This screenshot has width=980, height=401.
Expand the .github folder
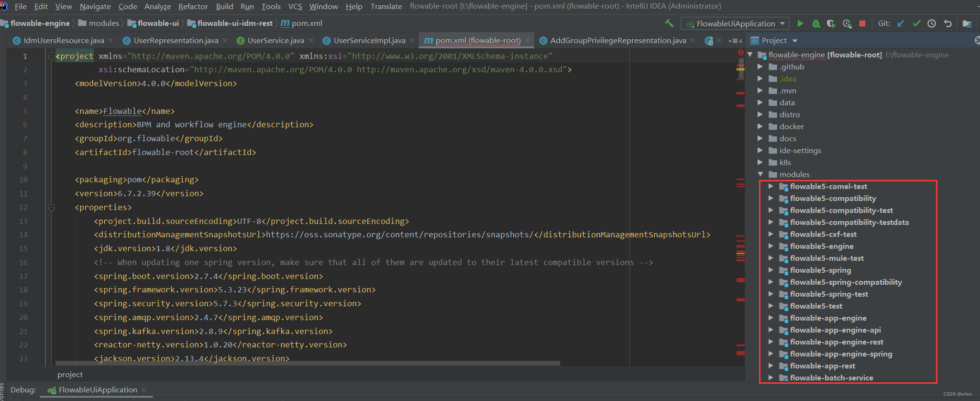[x=760, y=67]
